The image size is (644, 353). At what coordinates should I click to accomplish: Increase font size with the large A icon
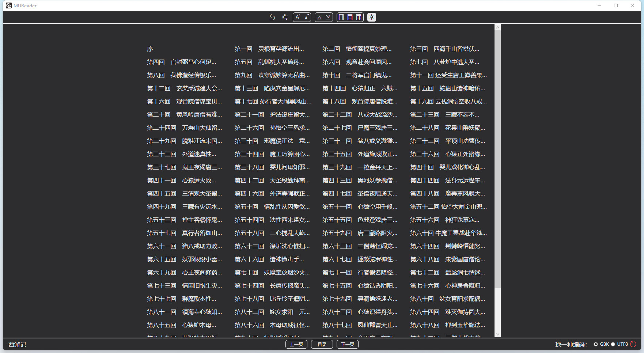click(x=298, y=17)
